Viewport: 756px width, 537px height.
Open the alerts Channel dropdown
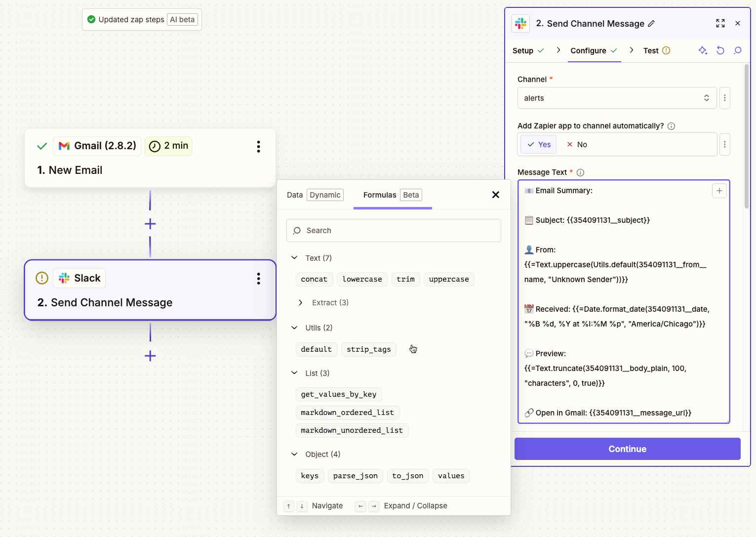[x=616, y=98]
